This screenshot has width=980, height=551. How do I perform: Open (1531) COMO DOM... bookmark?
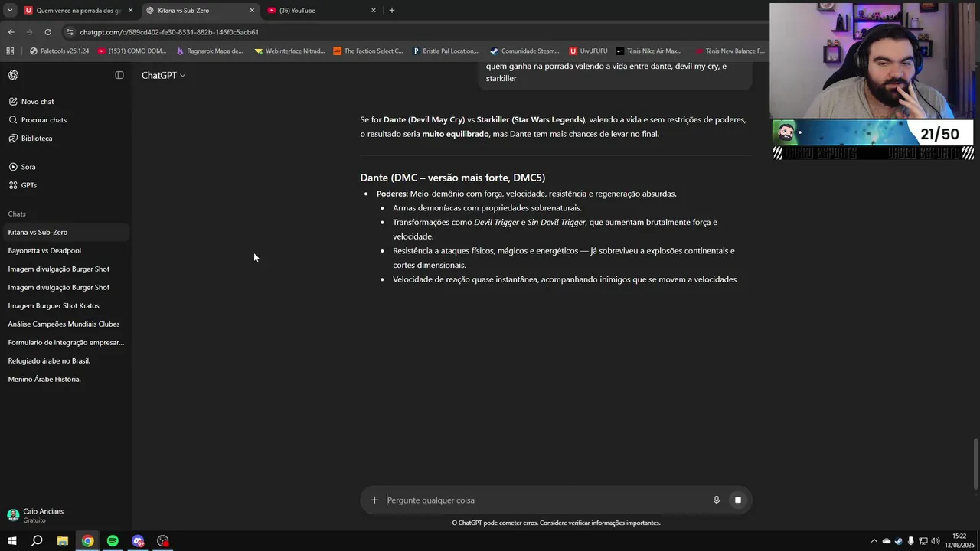[x=132, y=51]
